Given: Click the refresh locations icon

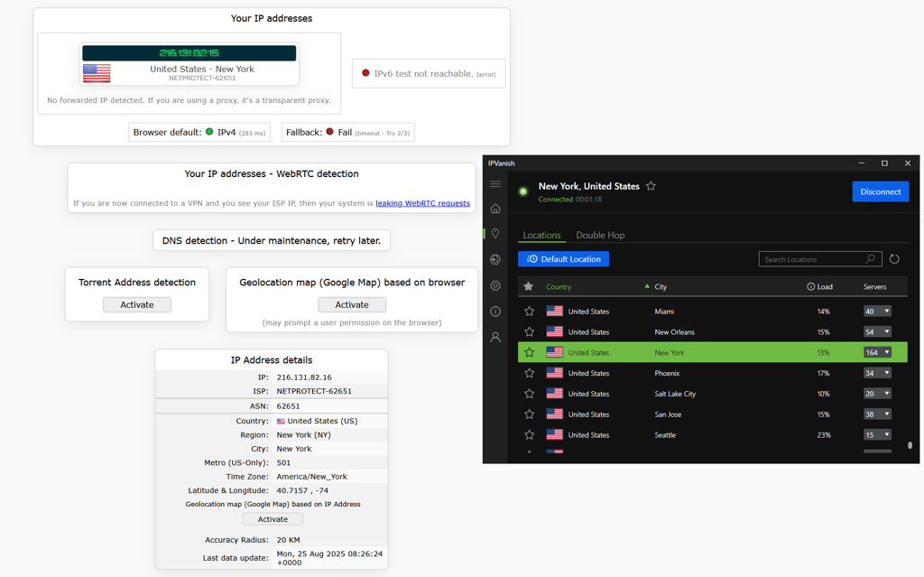Looking at the screenshot, I should 894,259.
